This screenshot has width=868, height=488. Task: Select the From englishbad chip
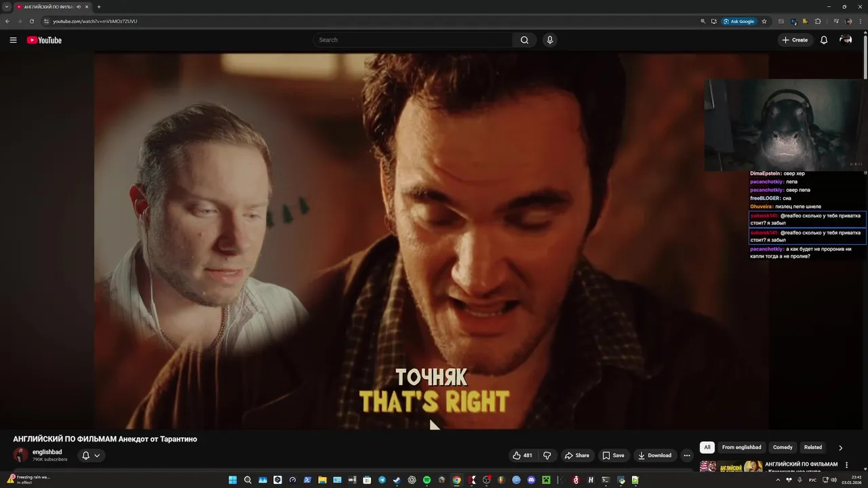[741, 447]
